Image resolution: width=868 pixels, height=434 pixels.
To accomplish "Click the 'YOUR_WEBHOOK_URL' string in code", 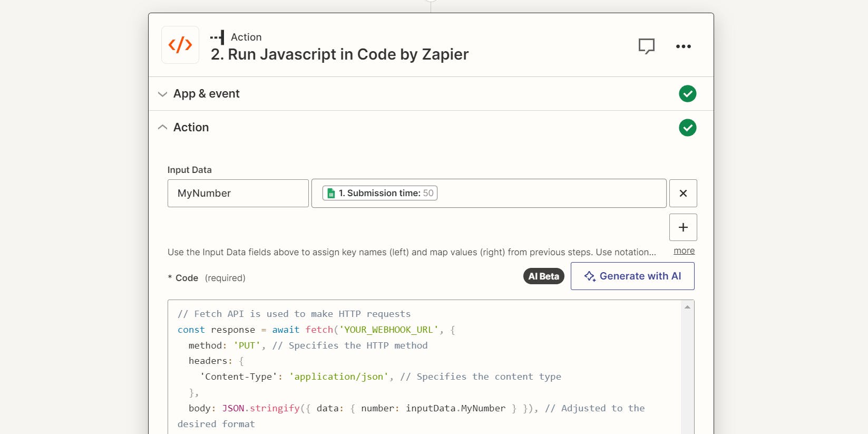I will 389,330.
